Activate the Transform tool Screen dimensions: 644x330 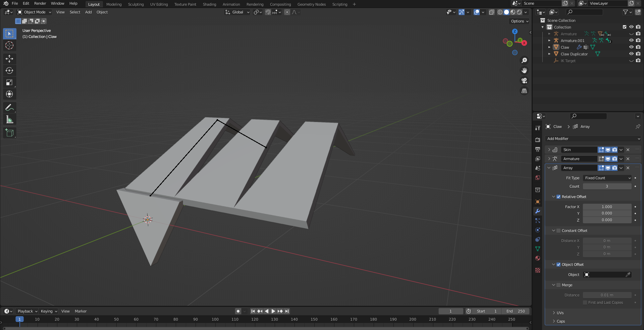pos(9,94)
